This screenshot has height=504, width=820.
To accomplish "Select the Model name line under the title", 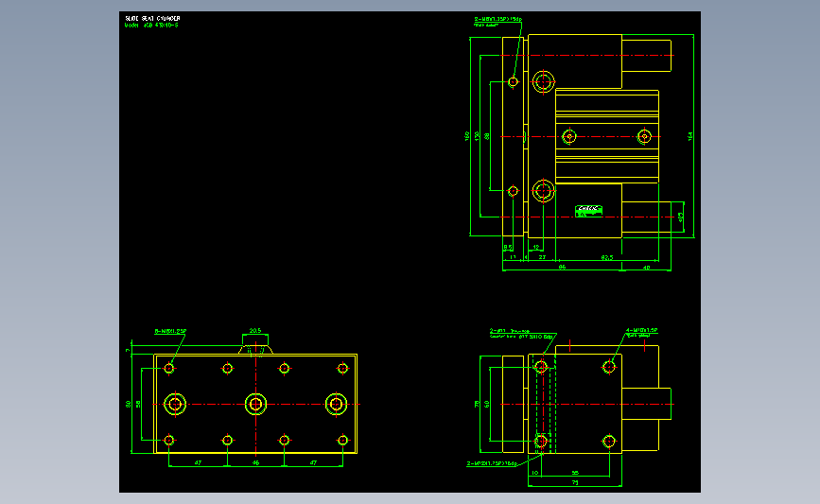I will 151,26.
